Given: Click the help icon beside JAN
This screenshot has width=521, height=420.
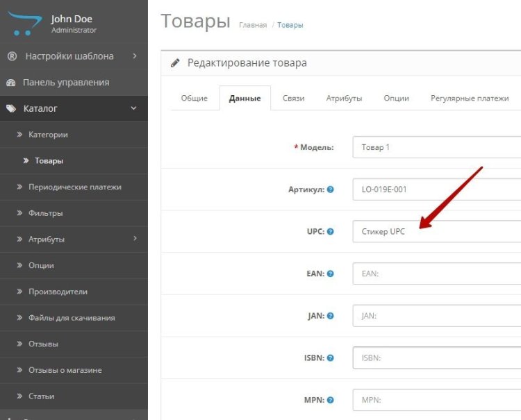Looking at the screenshot, I should click(330, 316).
